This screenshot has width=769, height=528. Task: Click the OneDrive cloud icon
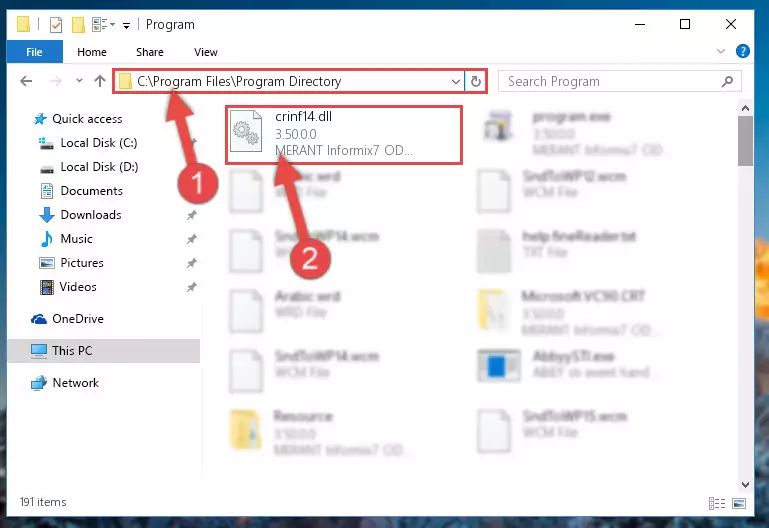click(x=39, y=319)
